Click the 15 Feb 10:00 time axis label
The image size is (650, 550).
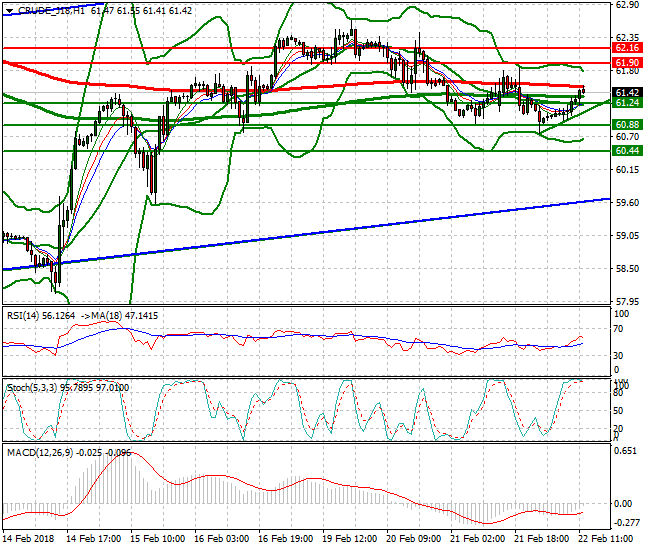click(x=158, y=538)
